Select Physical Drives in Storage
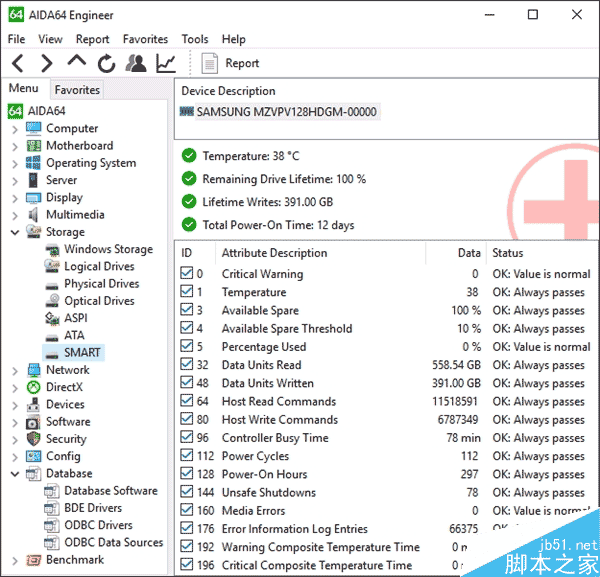The height and width of the screenshot is (577, 600). pyautogui.click(x=101, y=284)
